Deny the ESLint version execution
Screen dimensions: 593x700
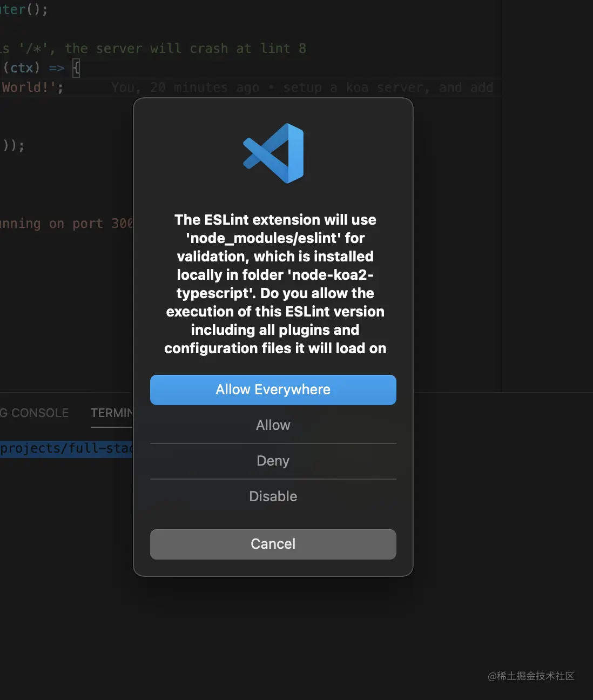point(273,461)
